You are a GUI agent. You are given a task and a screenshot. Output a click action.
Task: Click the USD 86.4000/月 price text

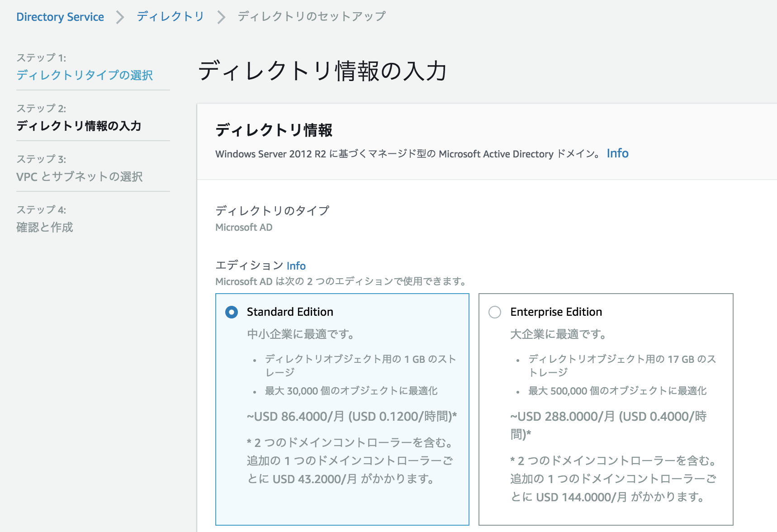pos(352,416)
